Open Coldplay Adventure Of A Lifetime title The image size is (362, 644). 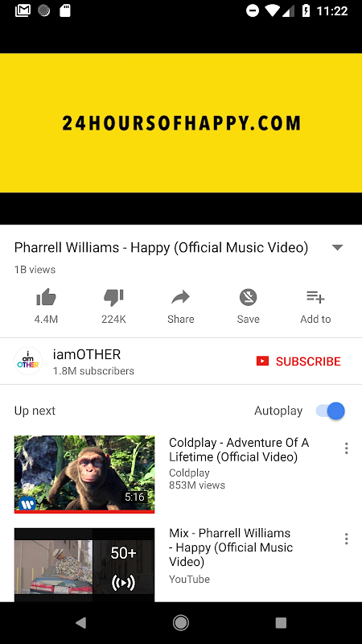239,450
